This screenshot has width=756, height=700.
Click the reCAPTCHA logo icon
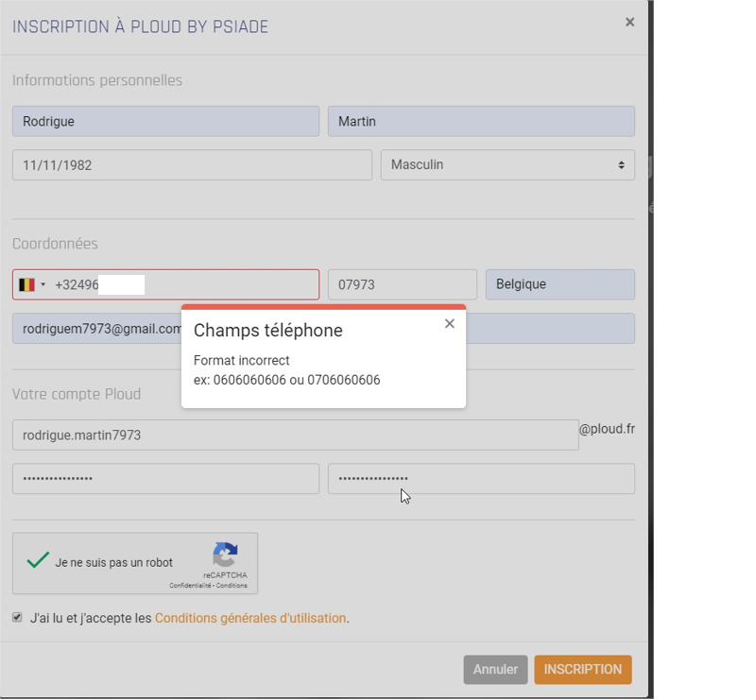(x=225, y=554)
